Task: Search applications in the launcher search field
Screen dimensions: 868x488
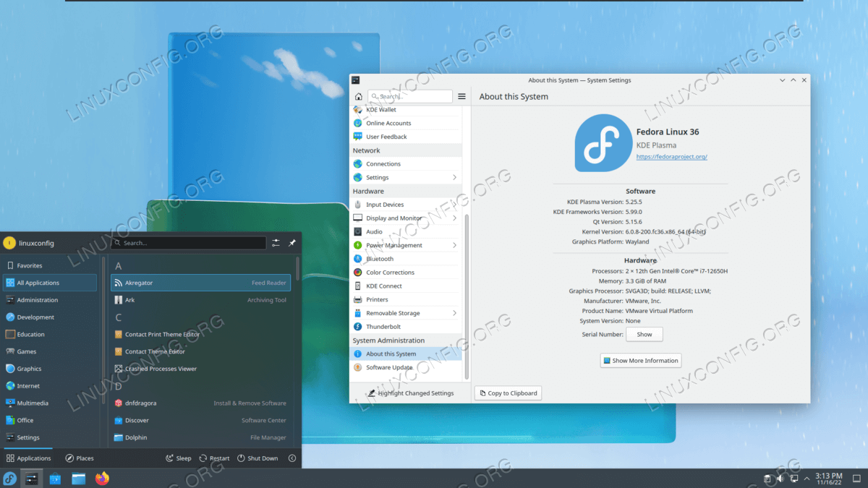Action: (x=189, y=243)
